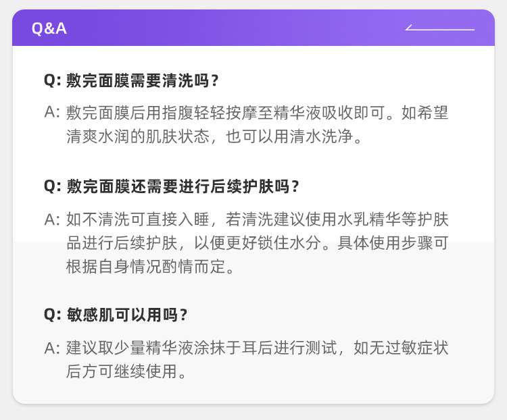
Task: Click the Q: label before 敷完面膜还需要进行后续护肤吗
Action: click(x=53, y=186)
